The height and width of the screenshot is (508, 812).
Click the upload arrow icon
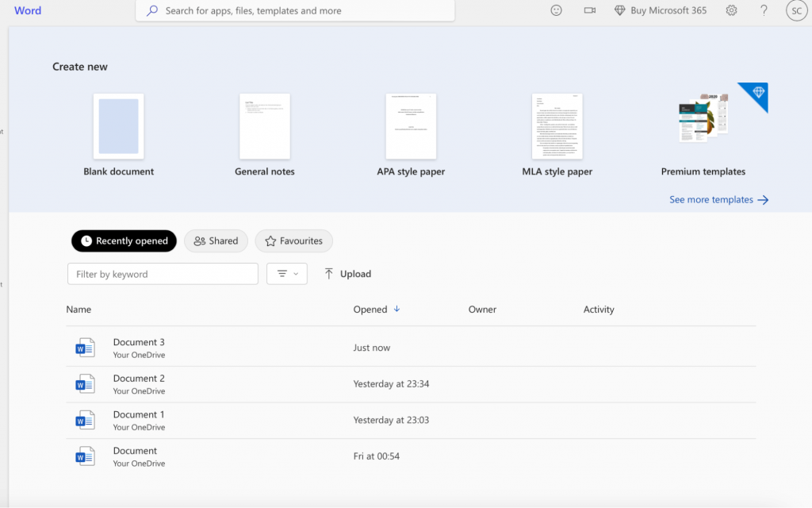coord(329,274)
